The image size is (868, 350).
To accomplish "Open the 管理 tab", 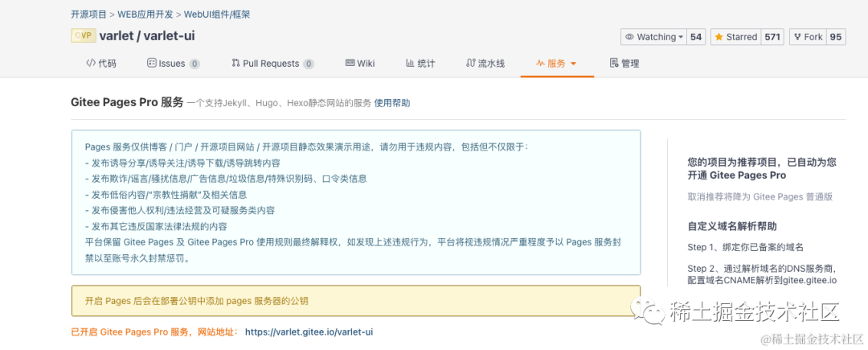I will pyautogui.click(x=624, y=63).
